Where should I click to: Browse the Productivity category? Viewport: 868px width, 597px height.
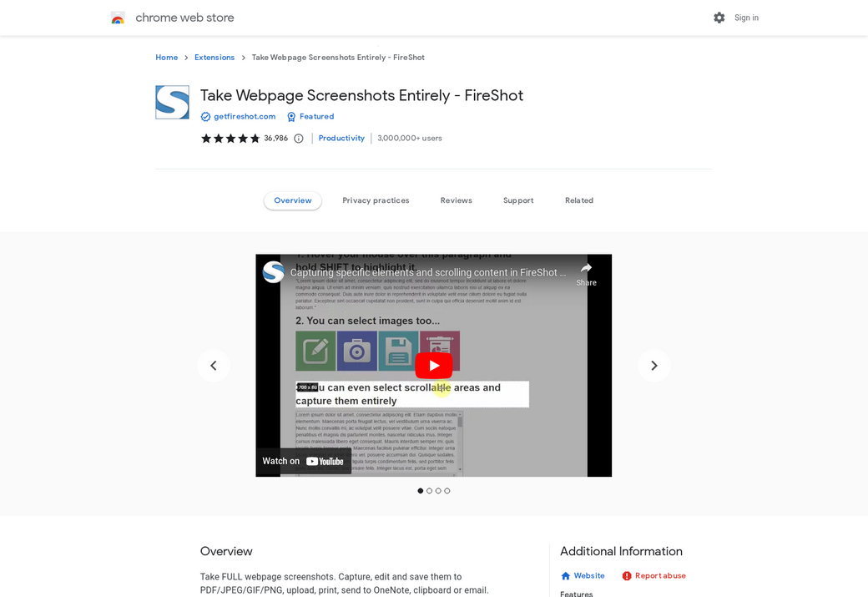(x=341, y=138)
